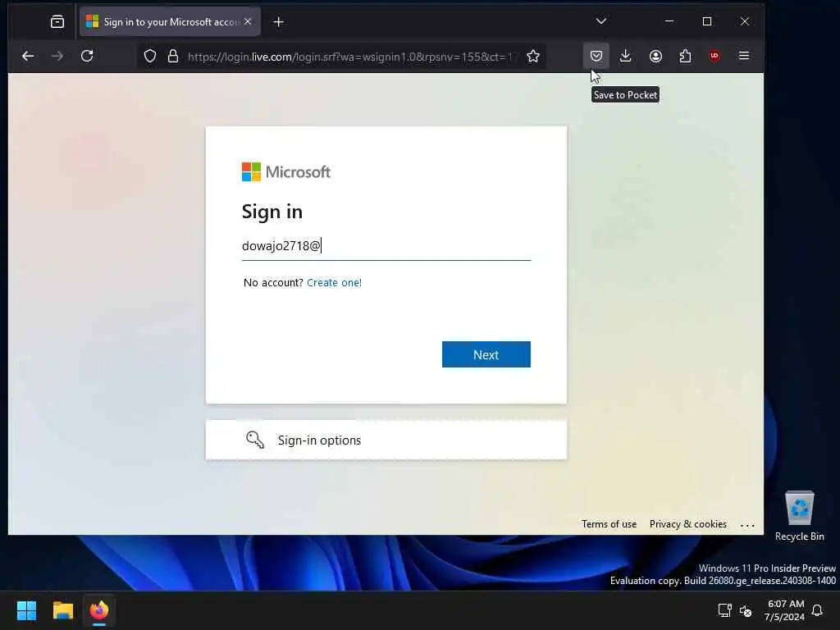View site security padlock info
The width and height of the screenshot is (840, 630).
173,57
